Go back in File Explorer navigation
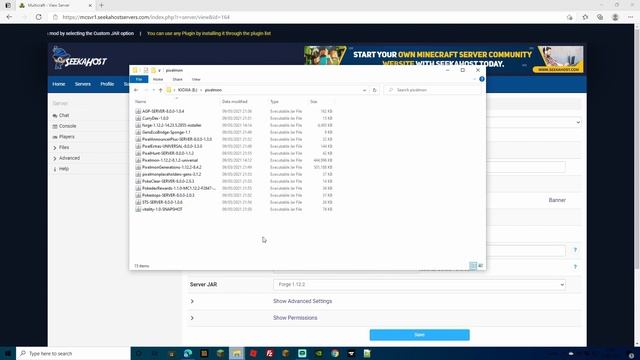This screenshot has width=640, height=360. pos(136,90)
